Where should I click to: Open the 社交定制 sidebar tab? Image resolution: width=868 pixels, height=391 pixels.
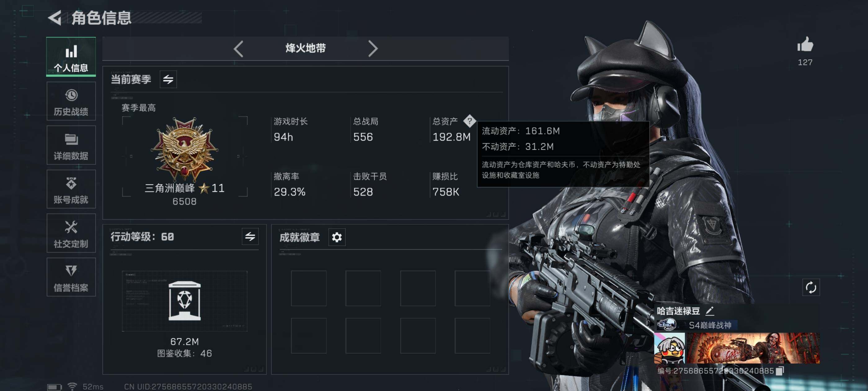tap(71, 233)
